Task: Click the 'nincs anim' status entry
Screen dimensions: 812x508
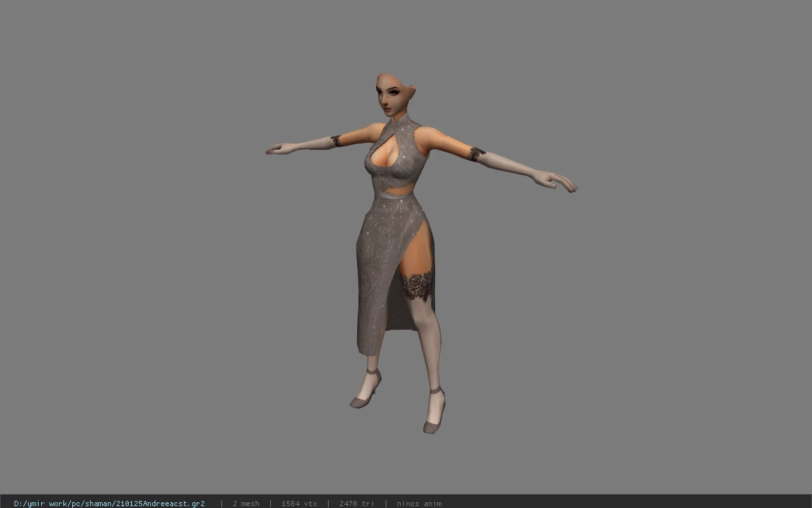Action: click(x=419, y=504)
